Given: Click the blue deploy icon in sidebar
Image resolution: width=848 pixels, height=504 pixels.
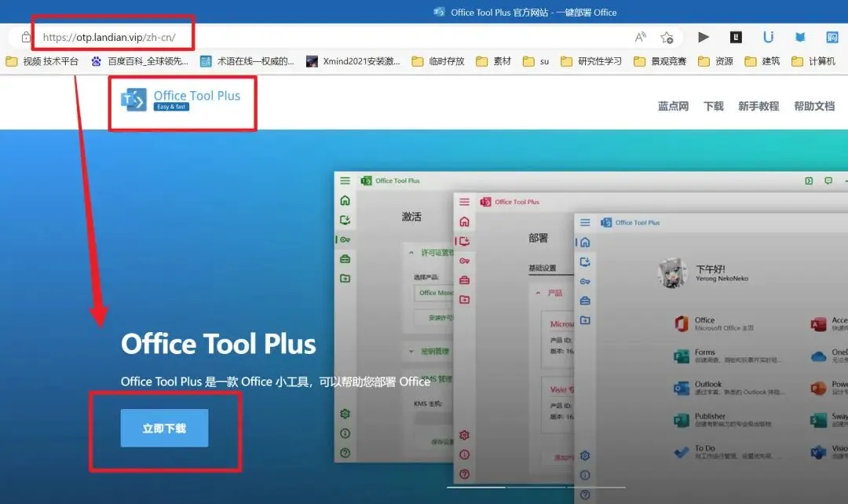Looking at the screenshot, I should coord(585,261).
